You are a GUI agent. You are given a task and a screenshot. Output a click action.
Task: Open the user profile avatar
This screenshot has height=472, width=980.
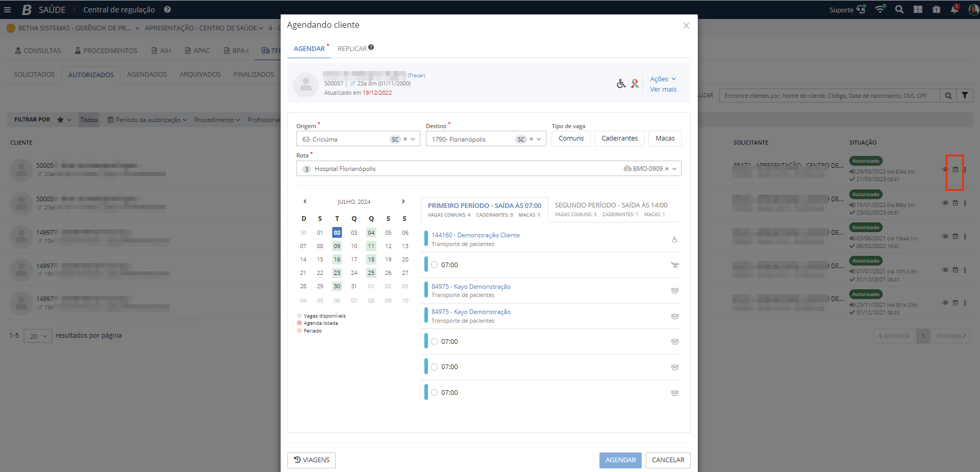point(973,9)
